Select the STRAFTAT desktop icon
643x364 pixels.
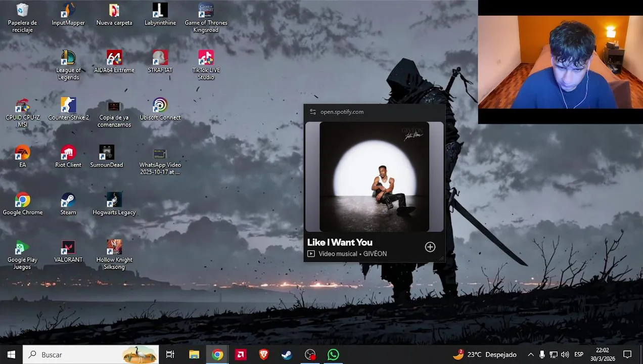tap(160, 62)
